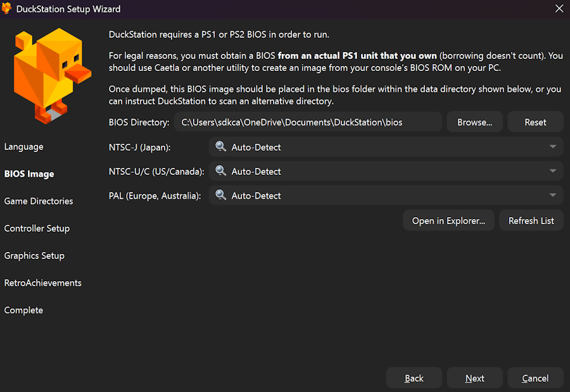Click the DuckStation logo in title bar
570x392 pixels.
pyautogui.click(x=7, y=9)
